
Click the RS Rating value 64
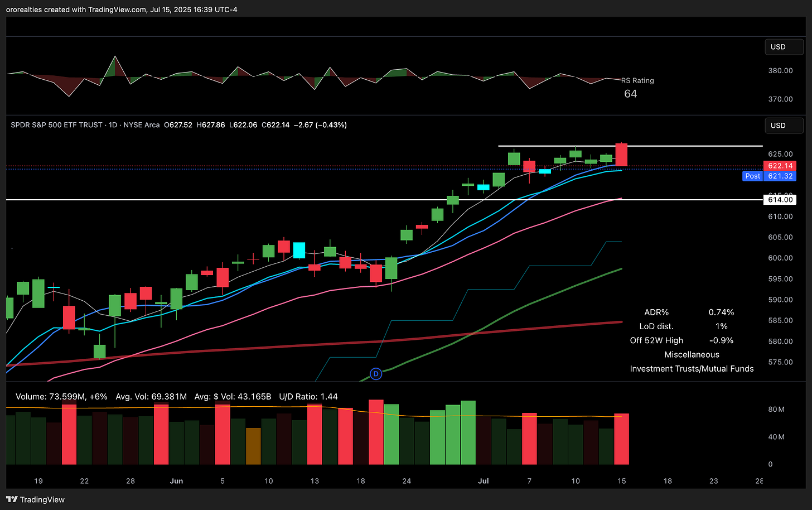[x=631, y=94]
